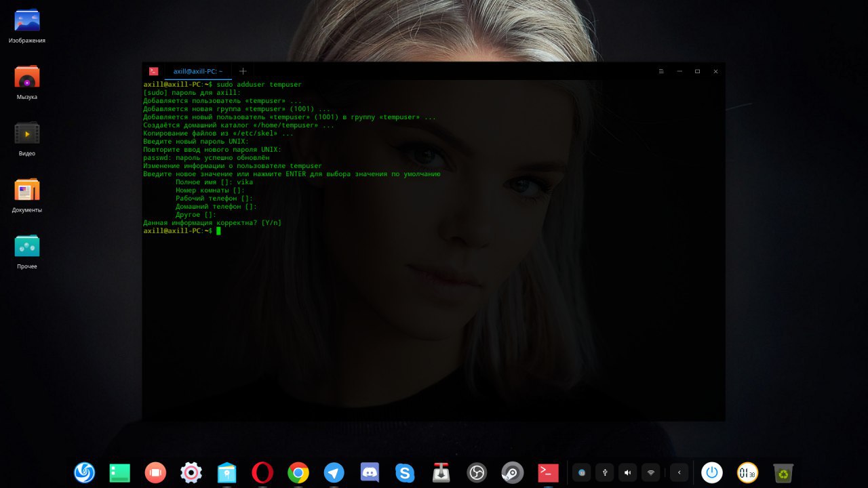Click 'Данная информация корректна? [Y/n]' line
868x488 pixels.
click(x=212, y=223)
